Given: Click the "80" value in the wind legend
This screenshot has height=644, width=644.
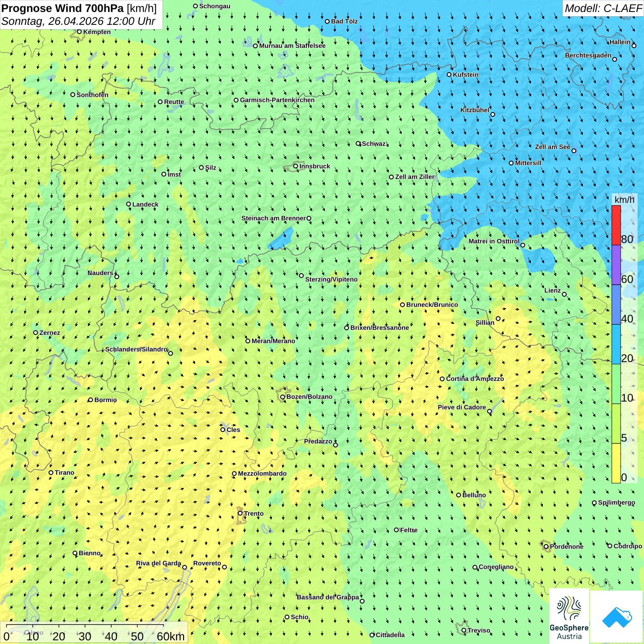Looking at the screenshot, I should click(x=627, y=239).
